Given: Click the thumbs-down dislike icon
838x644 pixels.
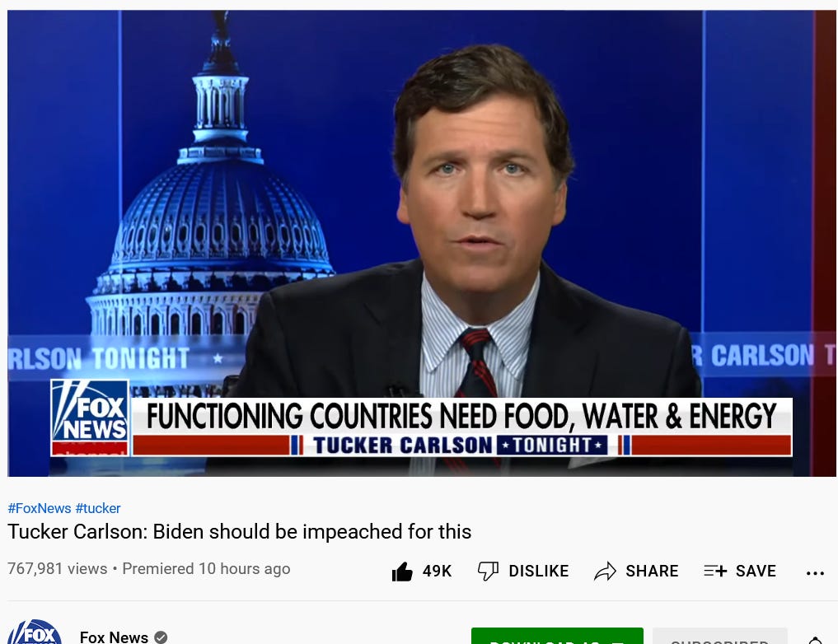Looking at the screenshot, I should coord(488,572).
